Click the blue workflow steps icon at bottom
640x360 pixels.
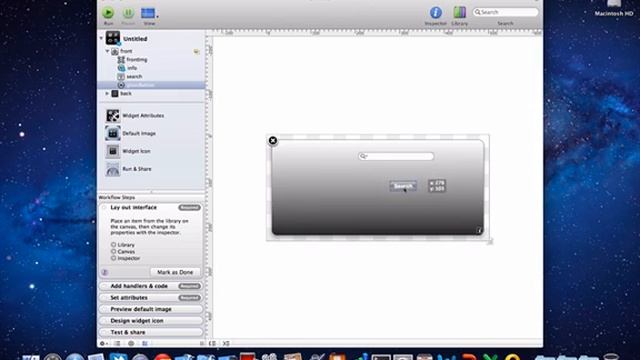click(145, 344)
